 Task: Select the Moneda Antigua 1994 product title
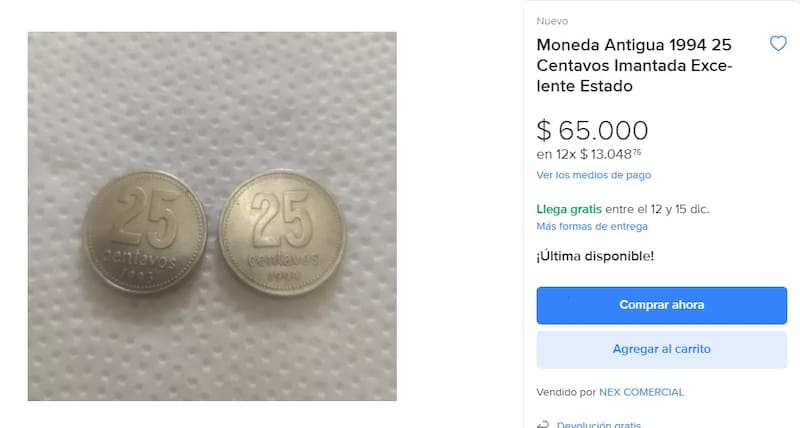pos(634,65)
